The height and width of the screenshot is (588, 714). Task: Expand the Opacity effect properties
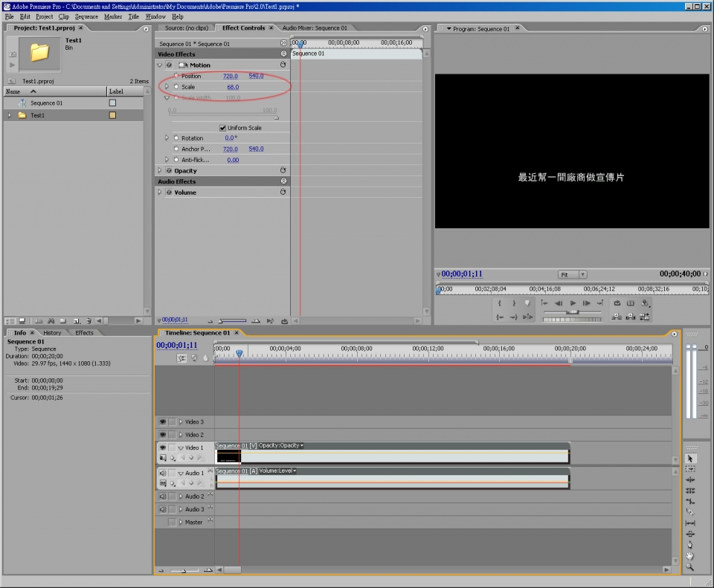(x=160, y=171)
